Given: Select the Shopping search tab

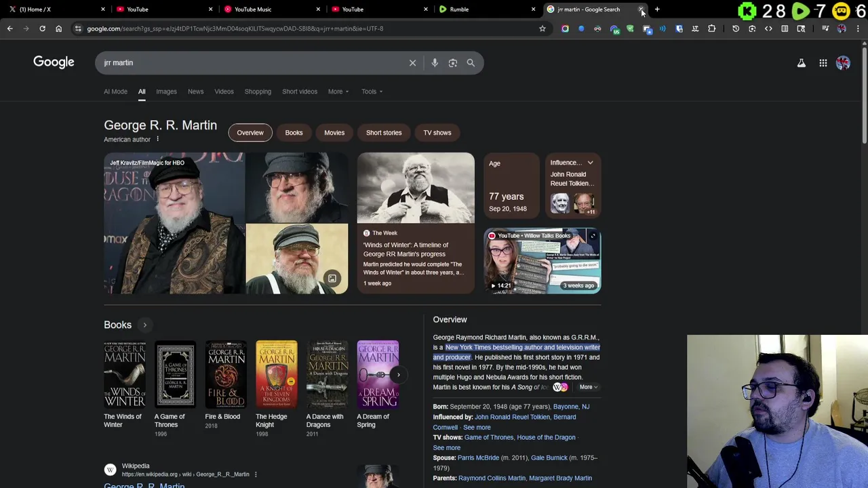Looking at the screenshot, I should (258, 91).
